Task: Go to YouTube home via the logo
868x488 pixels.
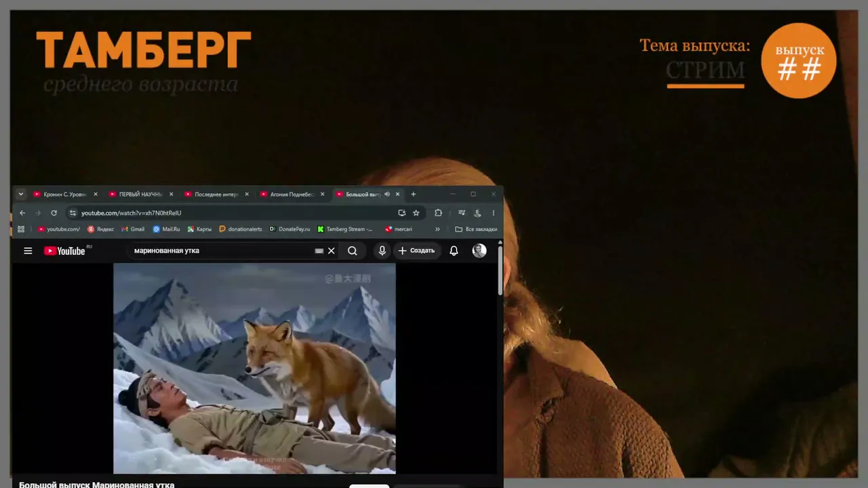Action: [x=66, y=251]
